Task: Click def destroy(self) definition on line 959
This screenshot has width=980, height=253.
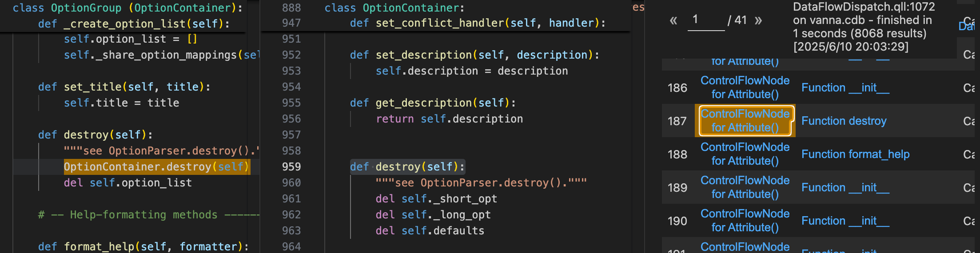Action: 407,167
